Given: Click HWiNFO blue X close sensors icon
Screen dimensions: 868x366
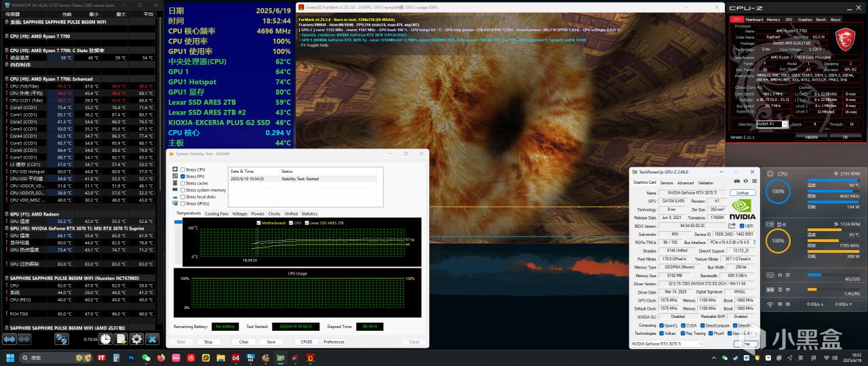Looking at the screenshot, I should click(152, 339).
